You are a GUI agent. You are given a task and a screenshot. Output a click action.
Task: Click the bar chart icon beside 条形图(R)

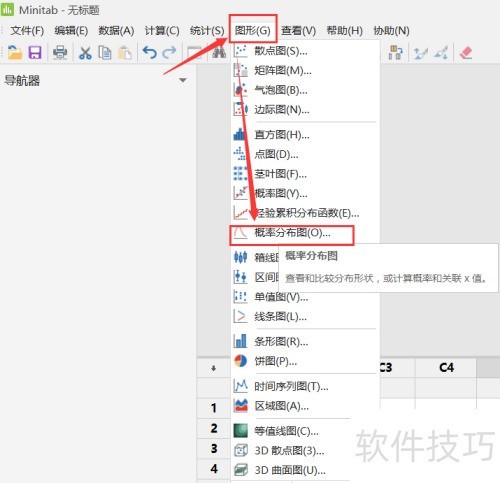click(240, 341)
